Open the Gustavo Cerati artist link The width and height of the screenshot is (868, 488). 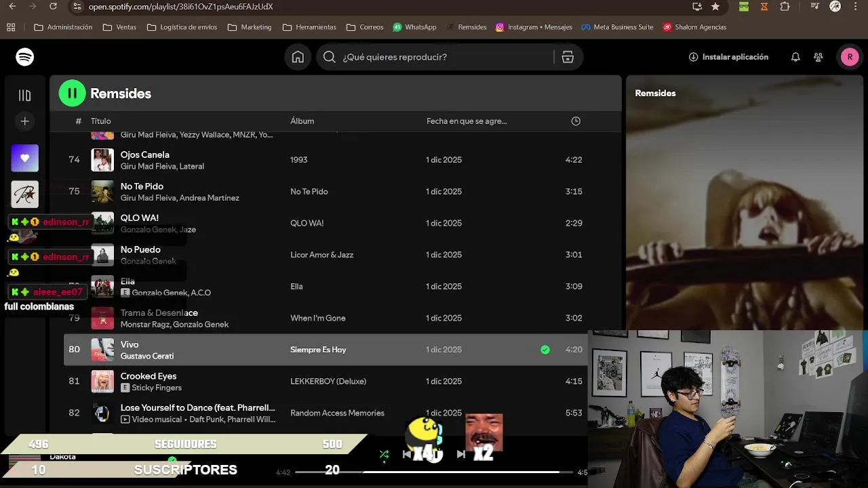pyautogui.click(x=147, y=356)
